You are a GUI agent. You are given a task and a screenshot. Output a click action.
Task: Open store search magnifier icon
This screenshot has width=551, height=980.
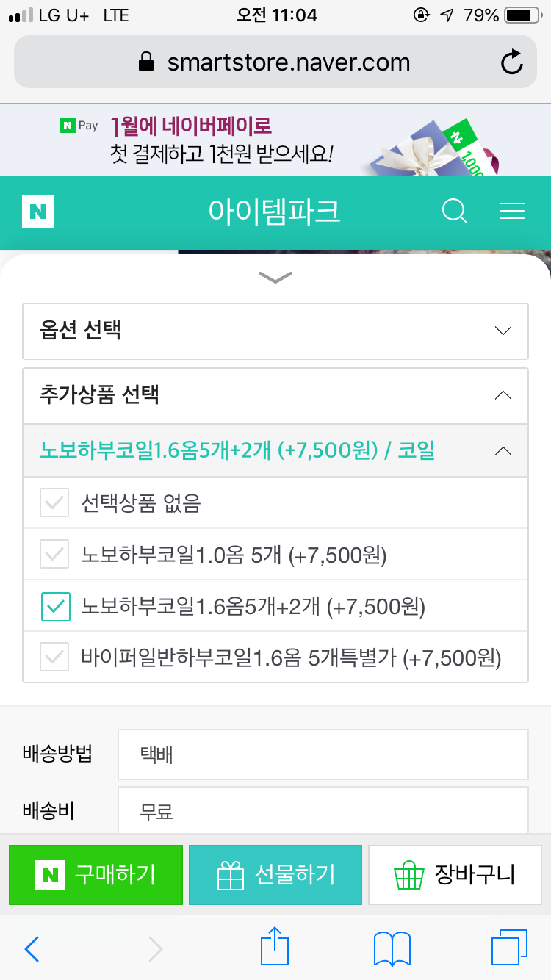pyautogui.click(x=455, y=212)
